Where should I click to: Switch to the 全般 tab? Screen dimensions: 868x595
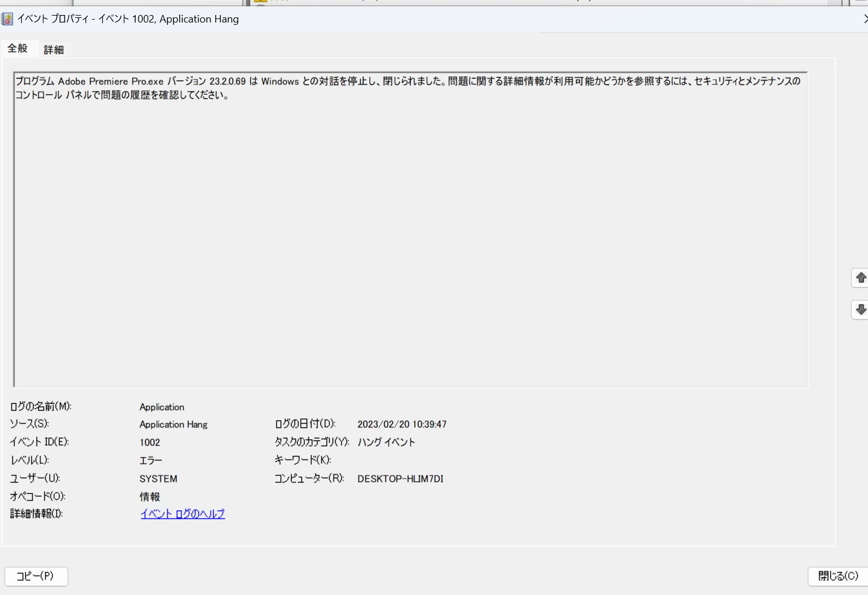[17, 48]
